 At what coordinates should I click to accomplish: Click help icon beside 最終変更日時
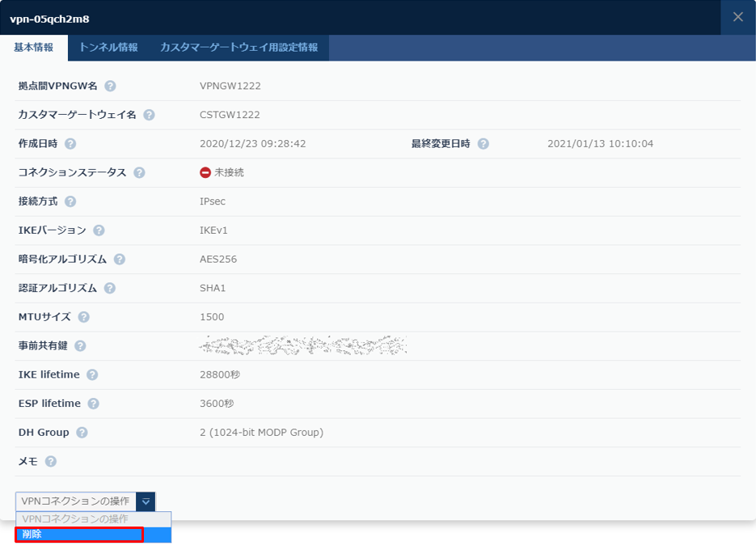pyautogui.click(x=483, y=144)
